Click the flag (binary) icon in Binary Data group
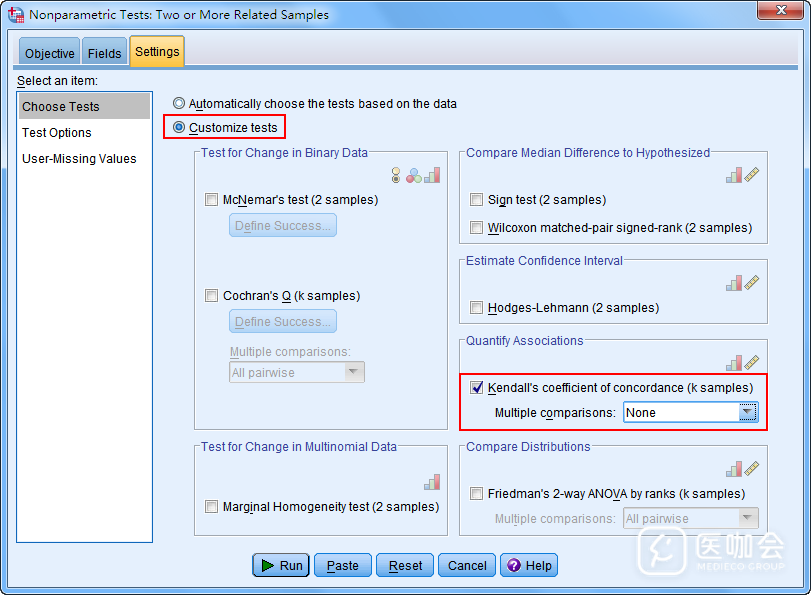 396,175
